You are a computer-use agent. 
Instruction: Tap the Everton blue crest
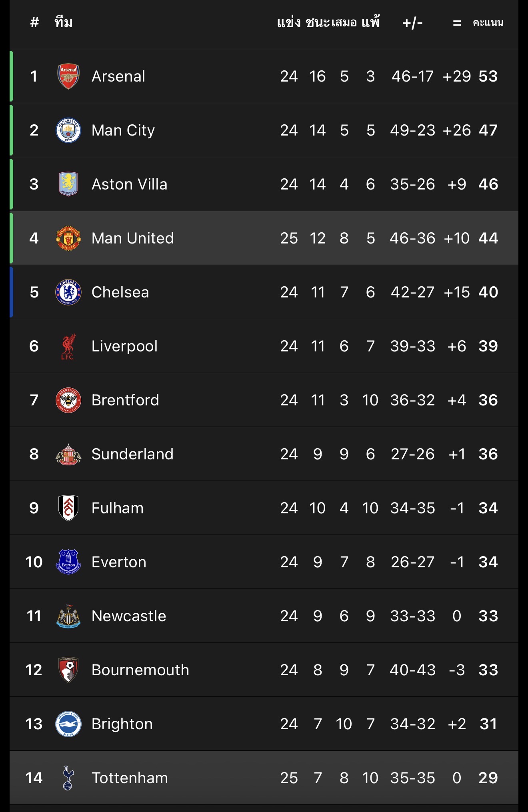(68, 562)
